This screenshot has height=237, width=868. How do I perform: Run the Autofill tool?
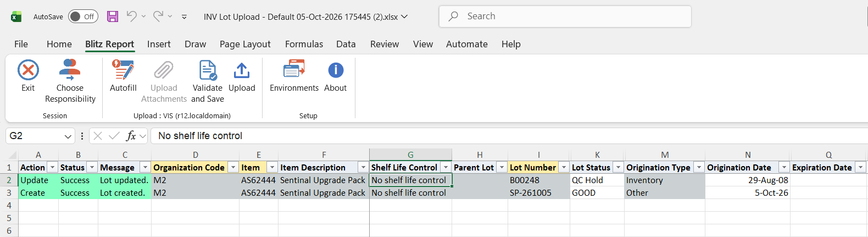[123, 76]
